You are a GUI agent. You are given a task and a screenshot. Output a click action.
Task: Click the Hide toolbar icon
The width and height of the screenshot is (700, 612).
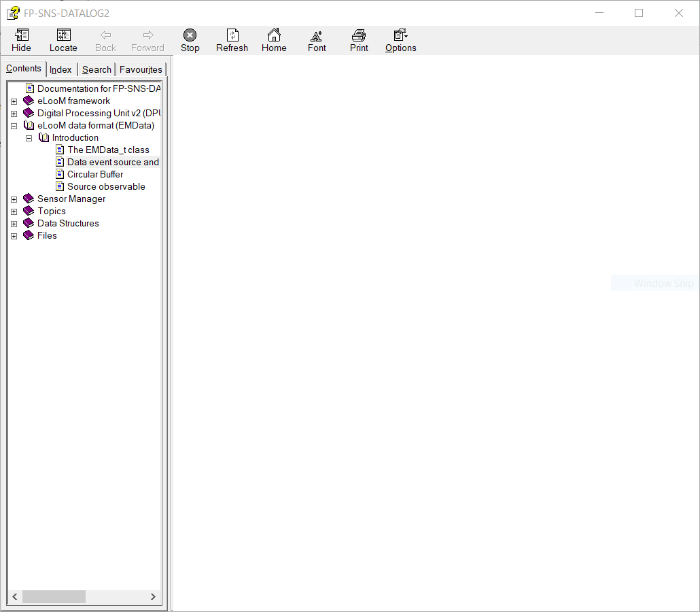pyautogui.click(x=21, y=39)
